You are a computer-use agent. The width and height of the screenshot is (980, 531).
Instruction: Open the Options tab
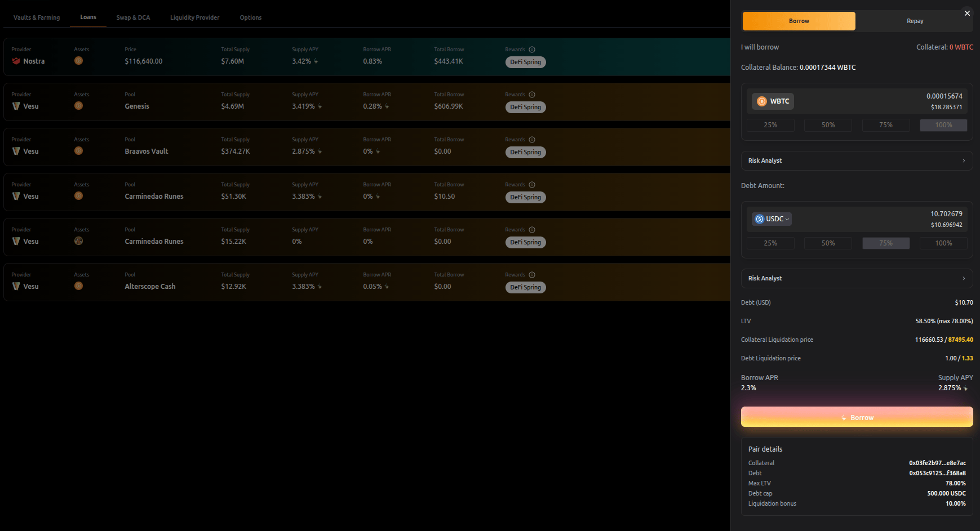pyautogui.click(x=251, y=17)
